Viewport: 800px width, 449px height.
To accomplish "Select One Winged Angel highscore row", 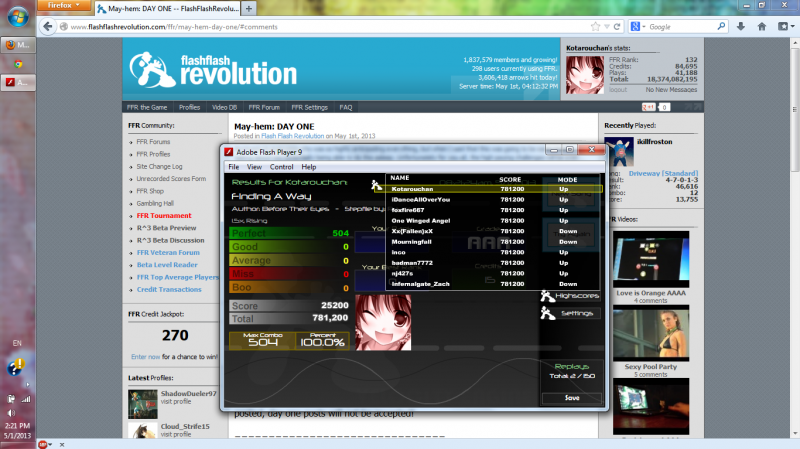I will [x=494, y=220].
